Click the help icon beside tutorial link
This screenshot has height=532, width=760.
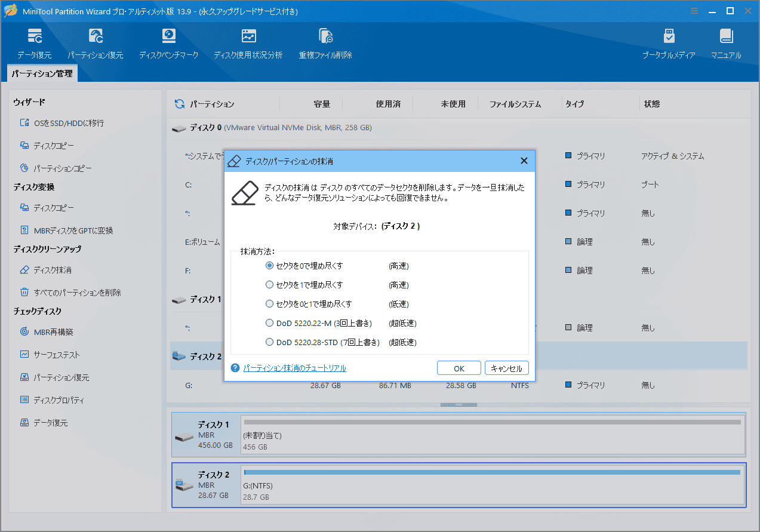point(235,368)
